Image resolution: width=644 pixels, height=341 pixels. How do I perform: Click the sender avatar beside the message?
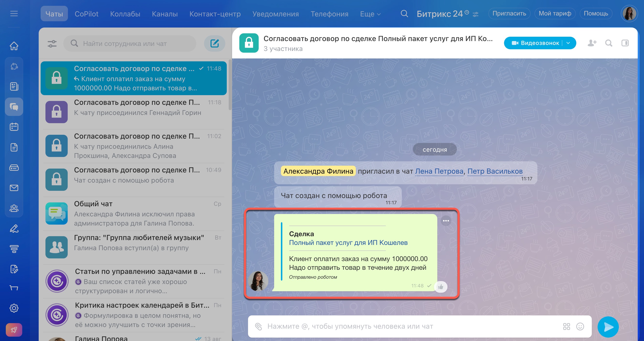point(258,281)
